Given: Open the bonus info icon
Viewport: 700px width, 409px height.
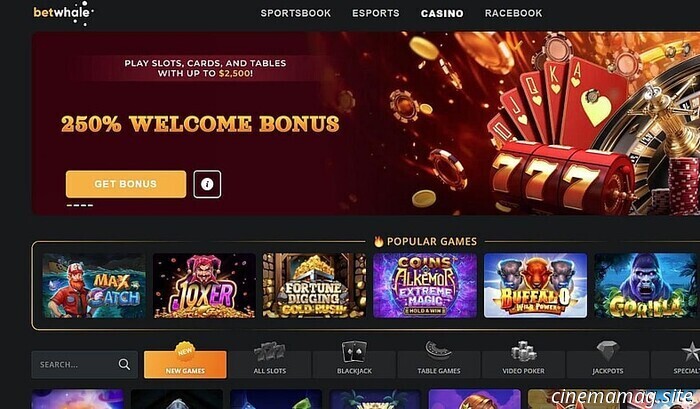Looking at the screenshot, I should pos(207,184).
